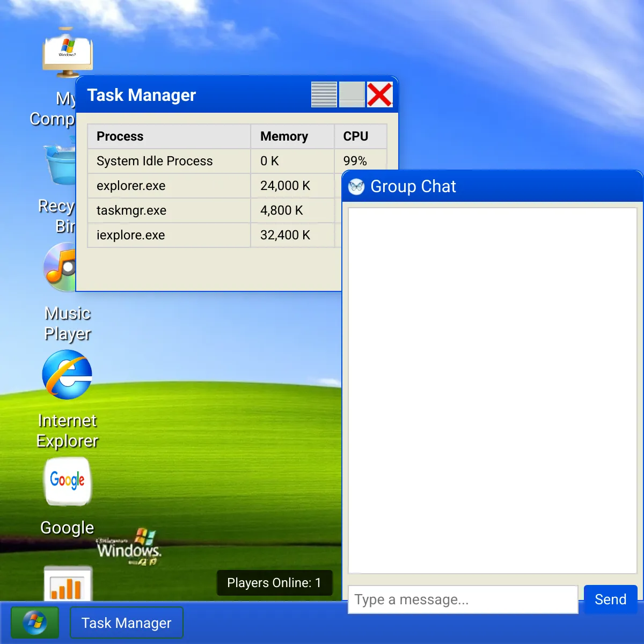Select the System Idle Process row
644x644 pixels.
click(x=168, y=161)
